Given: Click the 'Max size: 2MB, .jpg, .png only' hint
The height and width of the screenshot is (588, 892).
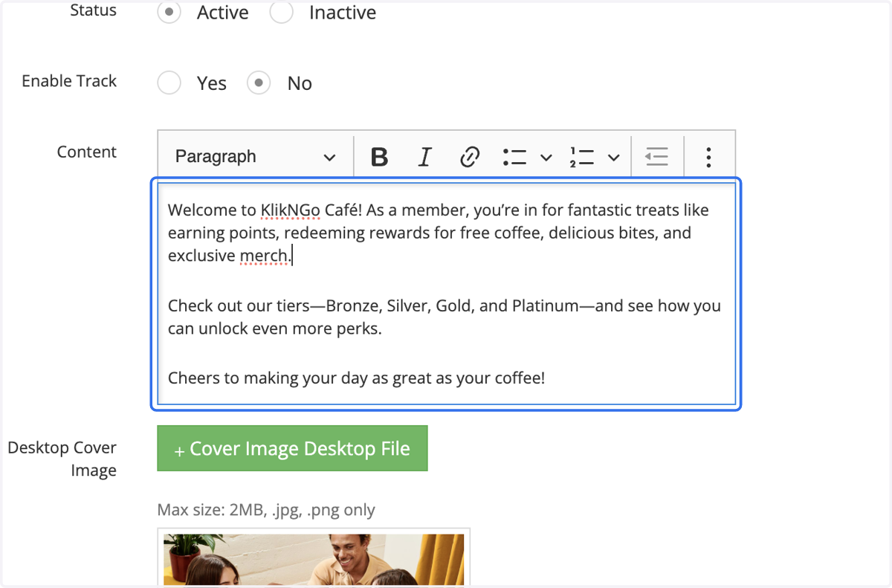Looking at the screenshot, I should click(x=266, y=510).
